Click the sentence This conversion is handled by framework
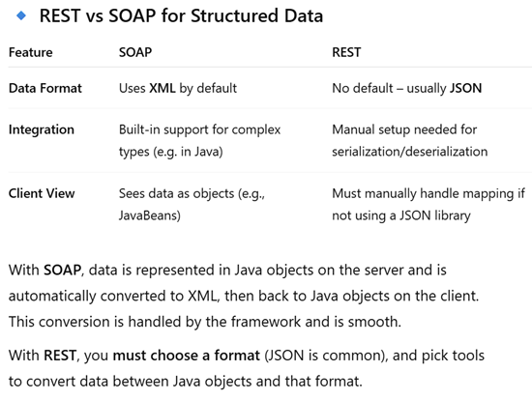Screen dimensions: 532x400 205,322
